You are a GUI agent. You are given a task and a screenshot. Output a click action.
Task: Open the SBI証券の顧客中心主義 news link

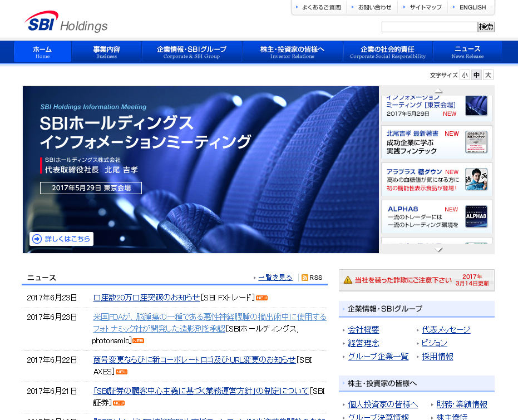coord(201,391)
